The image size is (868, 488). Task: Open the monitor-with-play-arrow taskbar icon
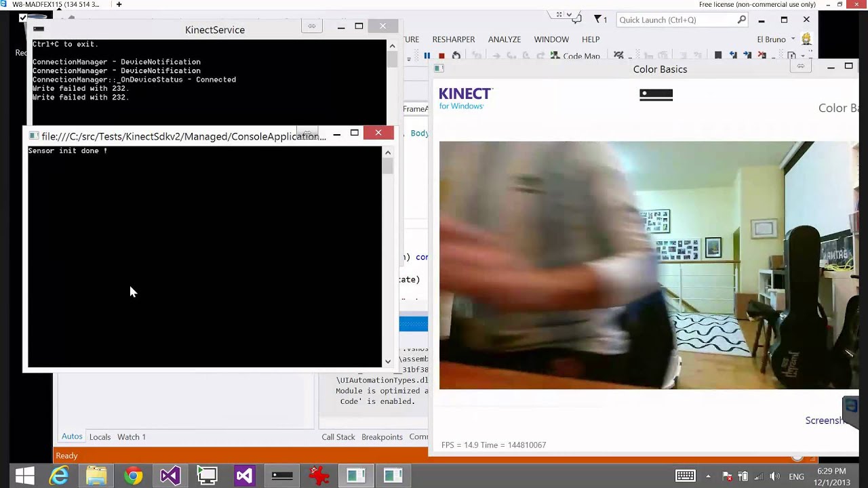click(x=207, y=476)
